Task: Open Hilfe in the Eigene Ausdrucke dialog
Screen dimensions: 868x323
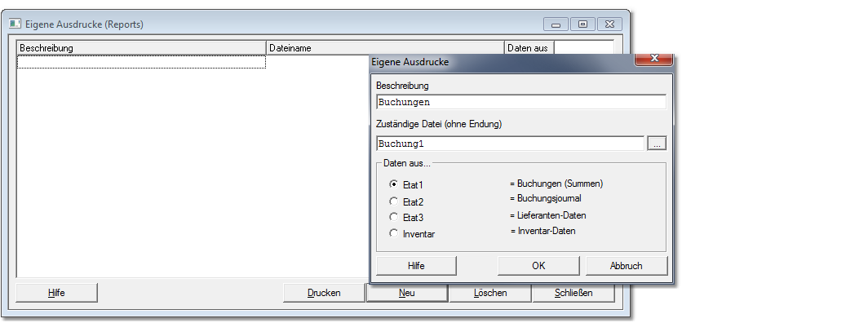Action: point(416,265)
